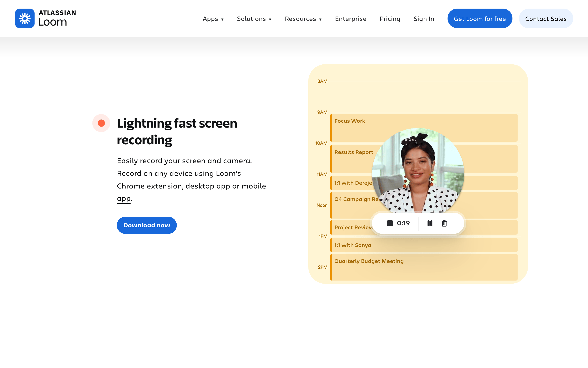Viewport: 588px width, 368px height.
Task: Click the presenter's camera bubble thumbnail
Action: [x=418, y=170]
